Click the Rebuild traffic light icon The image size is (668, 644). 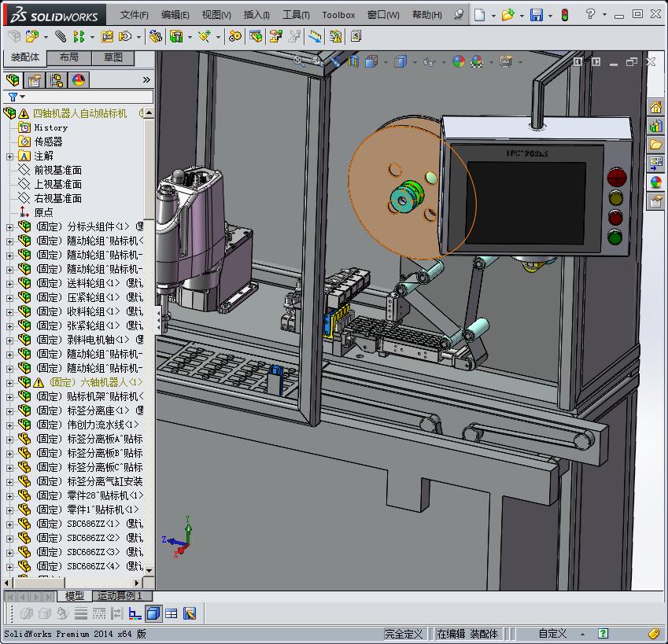[x=565, y=15]
